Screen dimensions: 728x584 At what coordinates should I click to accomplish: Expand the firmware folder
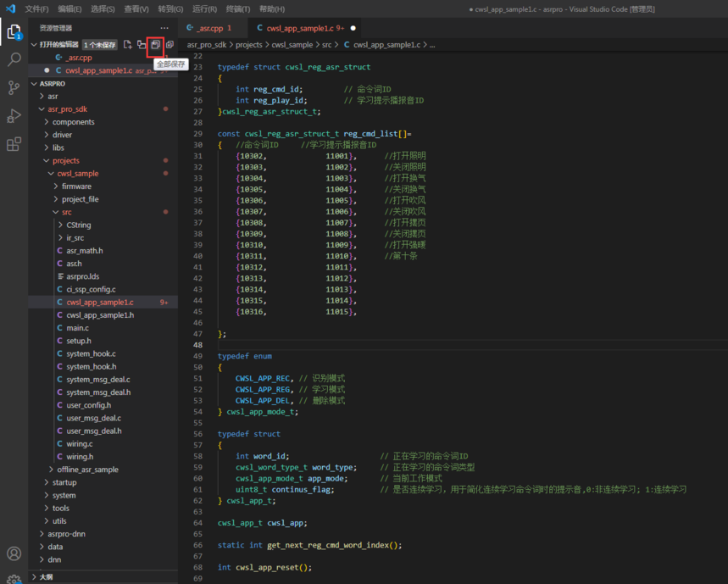coord(56,186)
